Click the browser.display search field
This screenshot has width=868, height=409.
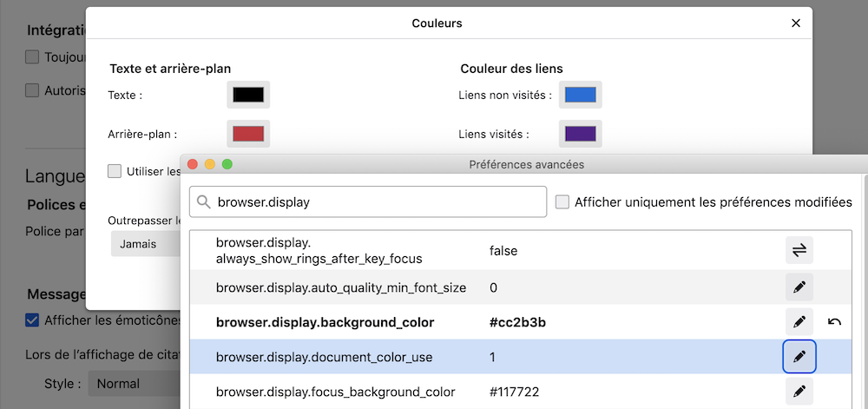368,202
